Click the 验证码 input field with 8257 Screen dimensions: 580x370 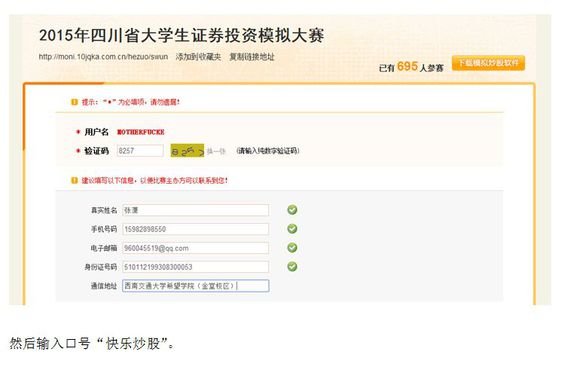[140, 151]
